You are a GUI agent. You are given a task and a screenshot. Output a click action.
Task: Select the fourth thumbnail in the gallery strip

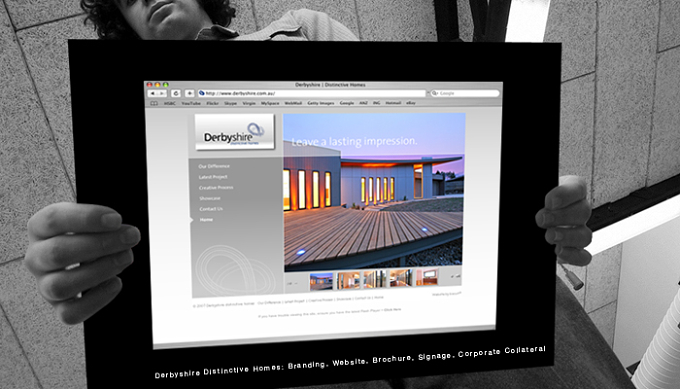pos(401,278)
